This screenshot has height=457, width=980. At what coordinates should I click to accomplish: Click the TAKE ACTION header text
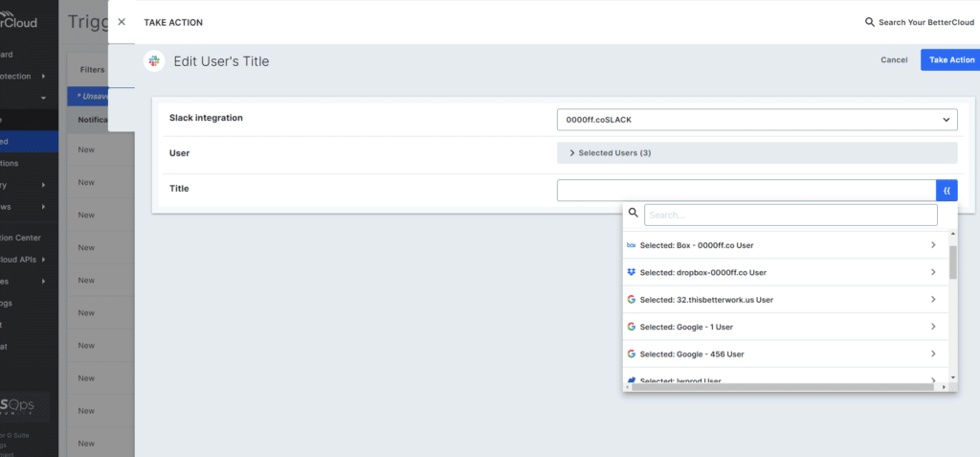(x=173, y=23)
